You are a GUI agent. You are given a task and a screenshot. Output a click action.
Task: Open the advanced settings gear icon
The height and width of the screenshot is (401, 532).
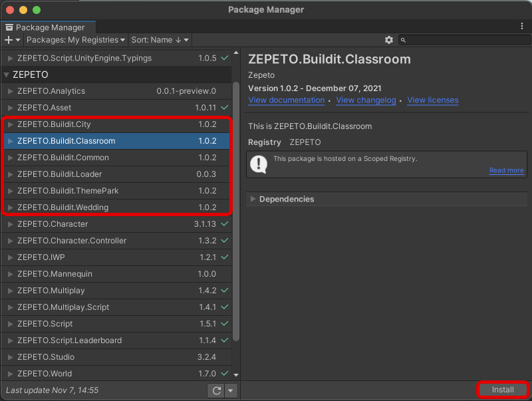(x=389, y=40)
